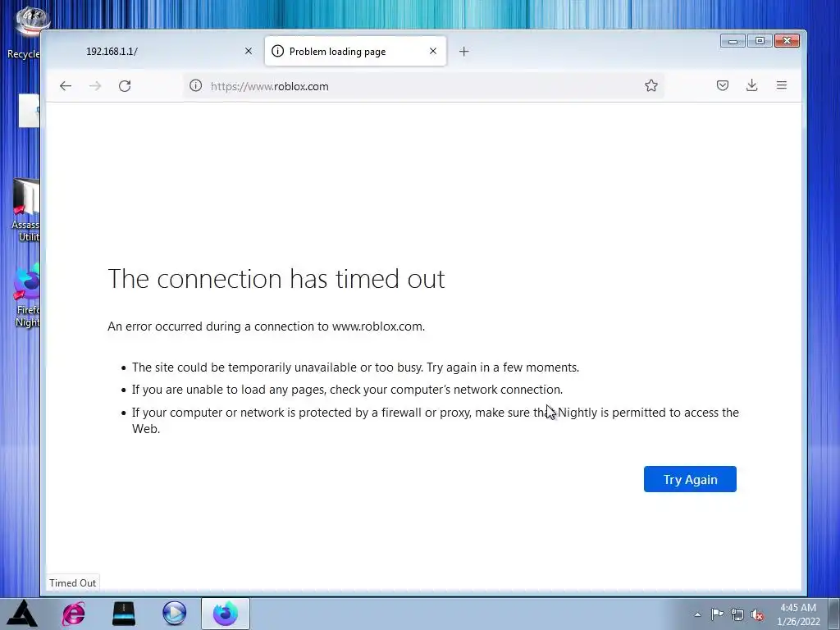Restore down the Firefox window
The width and height of the screenshot is (840, 630).
pos(760,41)
